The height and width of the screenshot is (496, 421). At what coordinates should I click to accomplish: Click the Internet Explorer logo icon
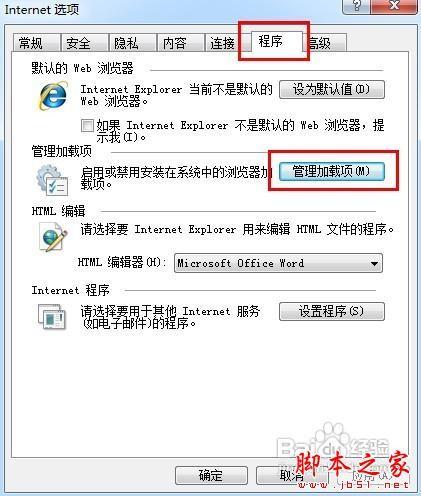[x=53, y=96]
